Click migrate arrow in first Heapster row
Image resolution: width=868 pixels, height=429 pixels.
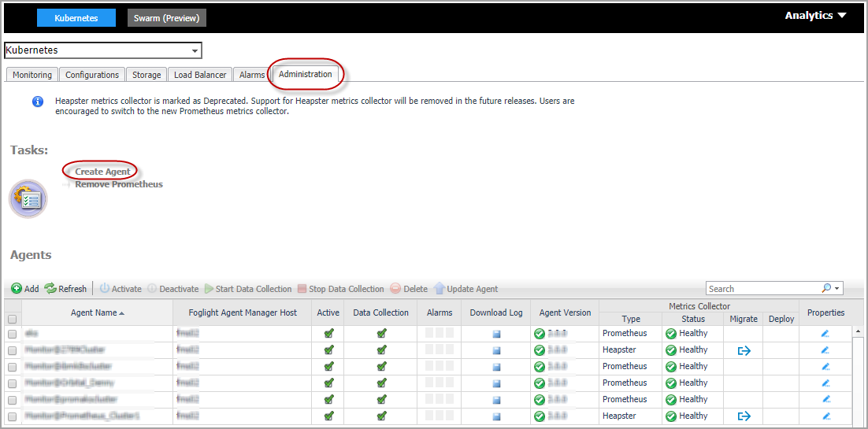pos(743,350)
